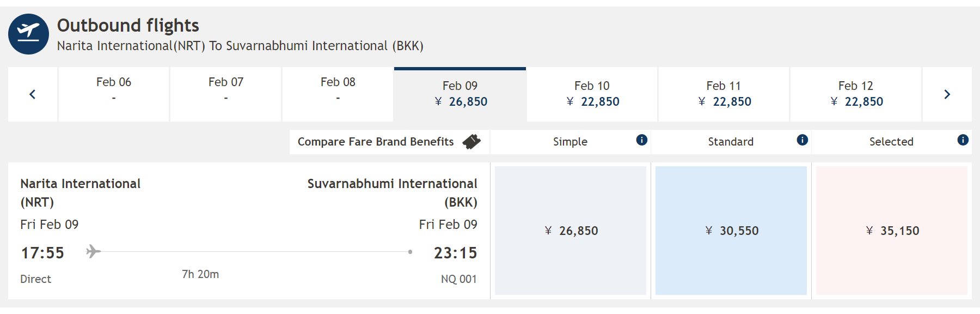Screen dimensions: 980x314
Task: Select the Feb 07 date tab
Action: [x=226, y=94]
